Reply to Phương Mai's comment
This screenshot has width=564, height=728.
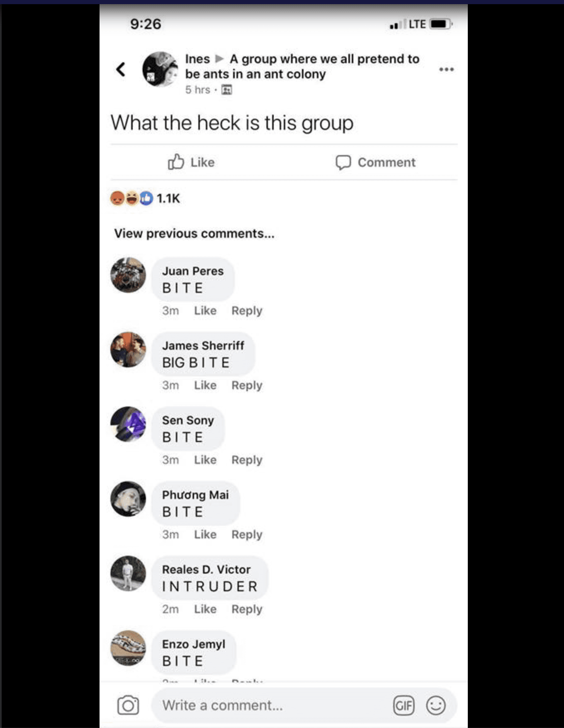[247, 535]
